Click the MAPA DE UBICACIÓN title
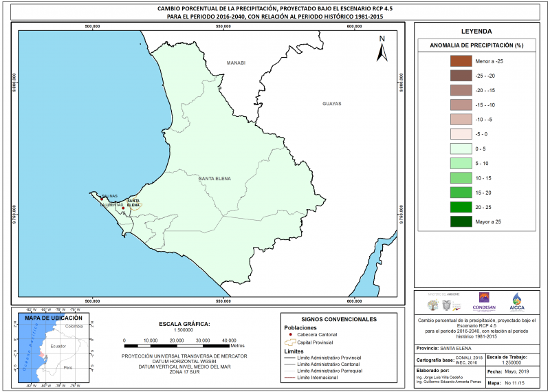The width and height of the screenshot is (550, 392). click(x=54, y=318)
